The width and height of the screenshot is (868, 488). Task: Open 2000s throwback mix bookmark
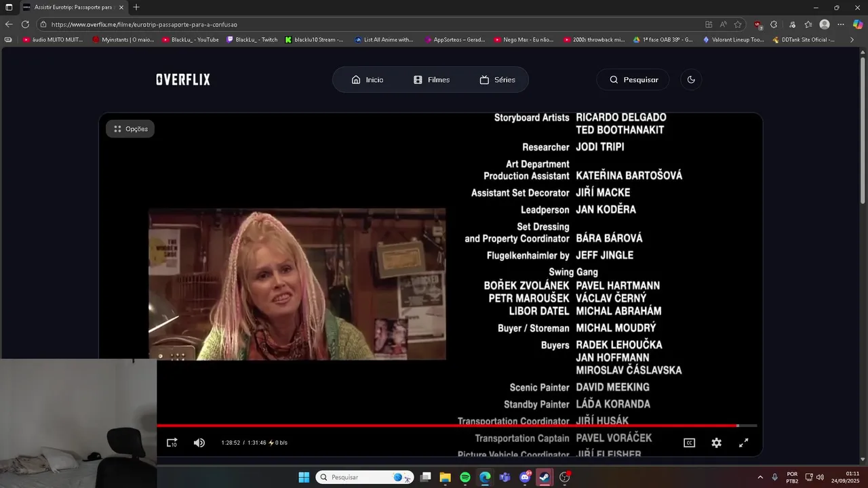(x=594, y=40)
